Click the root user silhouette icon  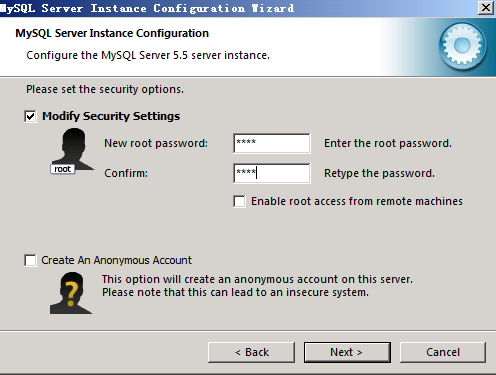[x=73, y=149]
